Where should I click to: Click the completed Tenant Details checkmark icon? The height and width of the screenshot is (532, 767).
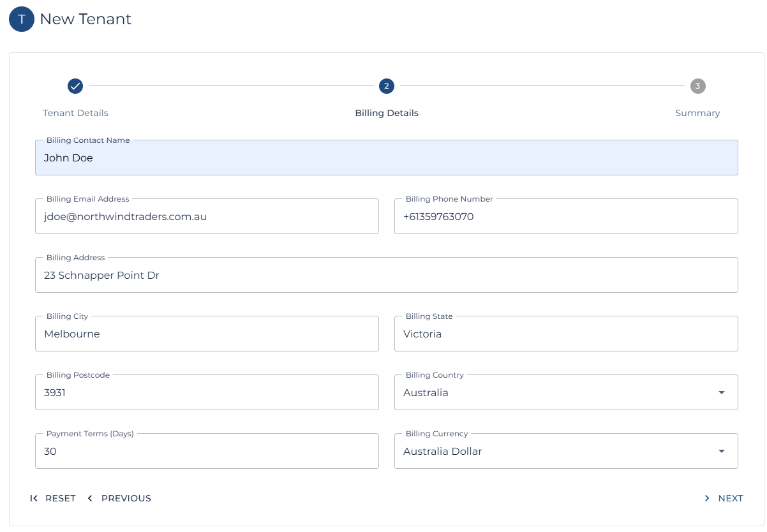click(x=75, y=86)
